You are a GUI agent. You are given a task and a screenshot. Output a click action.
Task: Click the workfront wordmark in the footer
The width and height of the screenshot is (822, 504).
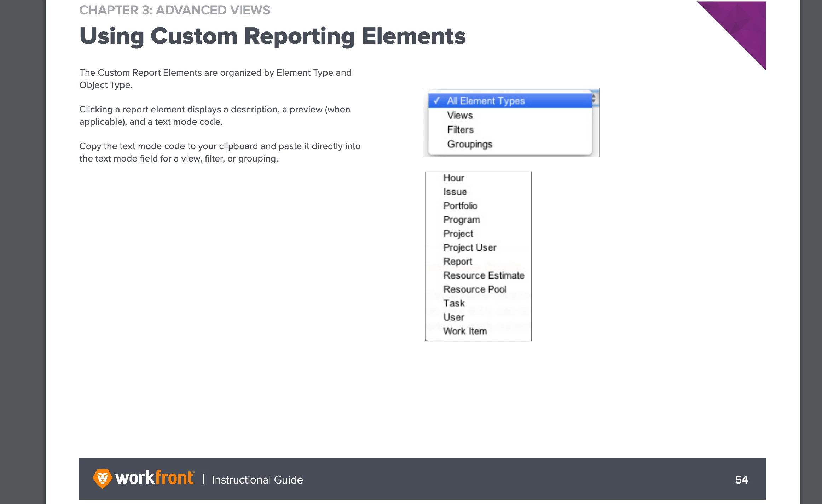(x=155, y=478)
